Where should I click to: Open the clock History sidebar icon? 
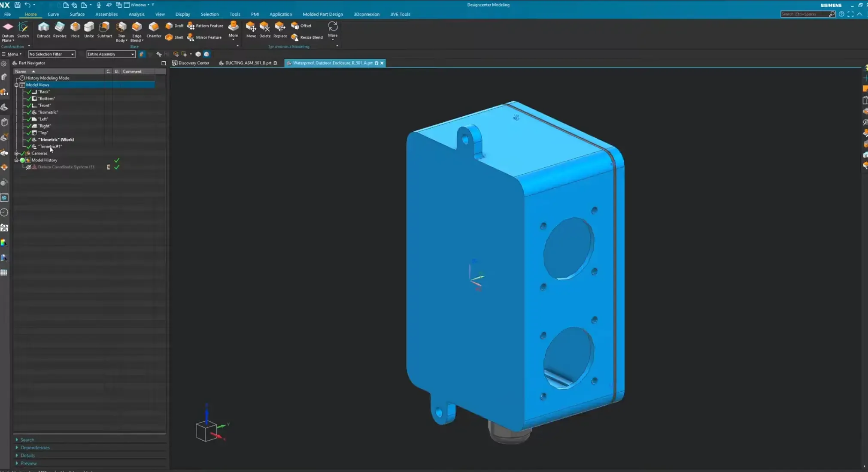[x=4, y=212]
